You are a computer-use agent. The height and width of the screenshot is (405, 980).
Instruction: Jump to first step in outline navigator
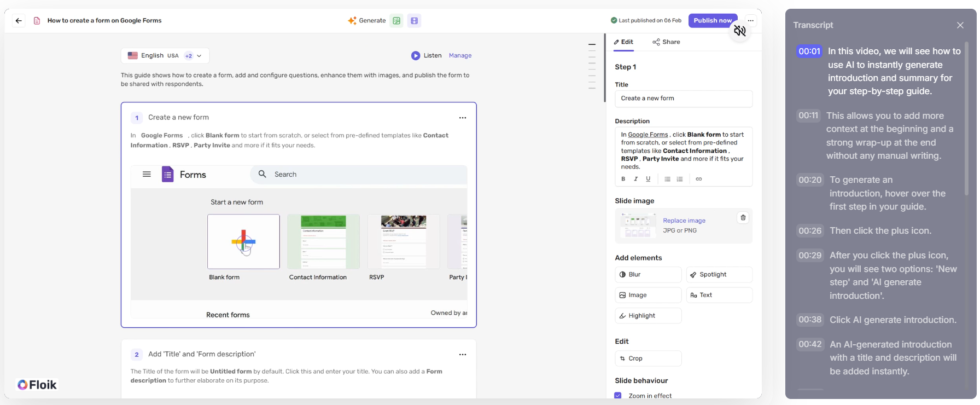592,44
